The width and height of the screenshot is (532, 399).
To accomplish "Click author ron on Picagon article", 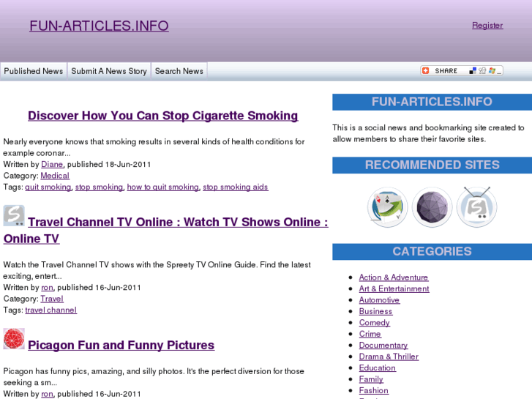I will 47,394.
